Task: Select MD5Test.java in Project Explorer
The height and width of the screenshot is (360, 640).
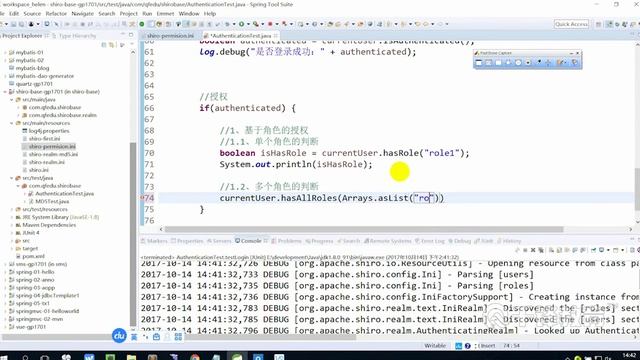Action: 49,201
